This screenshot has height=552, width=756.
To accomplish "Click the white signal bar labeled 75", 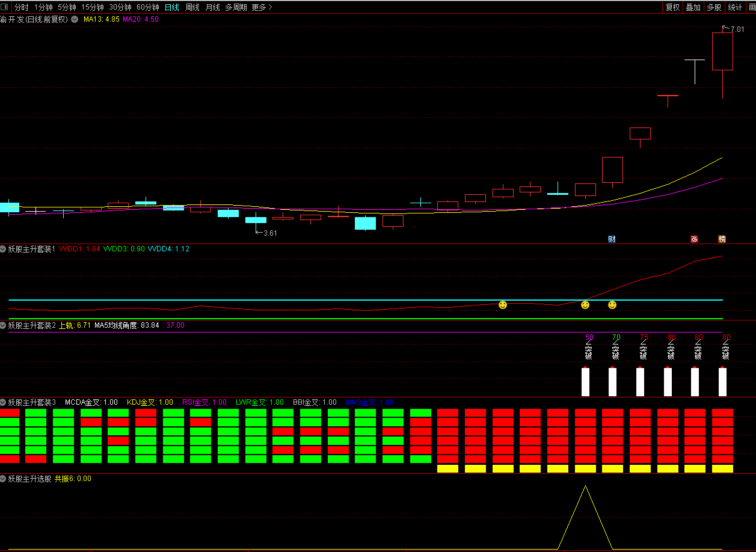I will click(640, 382).
